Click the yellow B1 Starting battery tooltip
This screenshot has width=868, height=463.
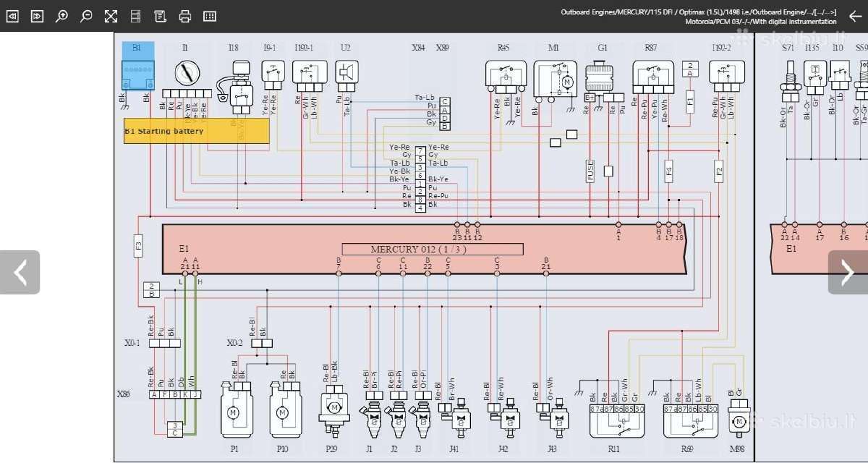(197, 131)
